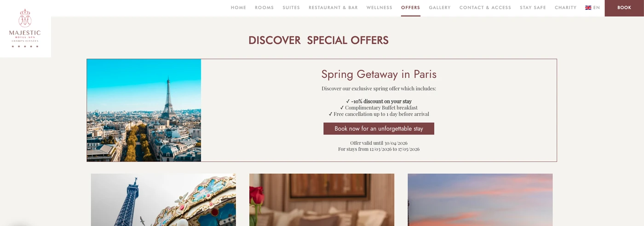The width and height of the screenshot is (644, 226).
Task: Open the EN language selector
Action: coord(592,8)
